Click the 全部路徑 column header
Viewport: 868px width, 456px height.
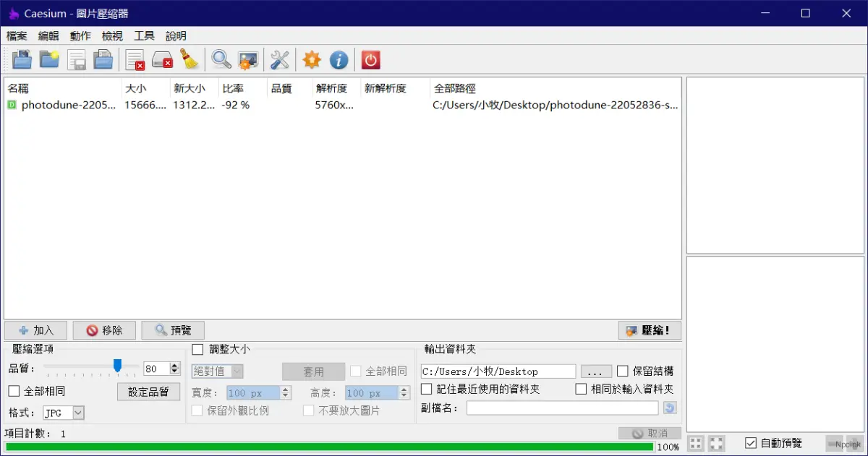pyautogui.click(x=454, y=88)
